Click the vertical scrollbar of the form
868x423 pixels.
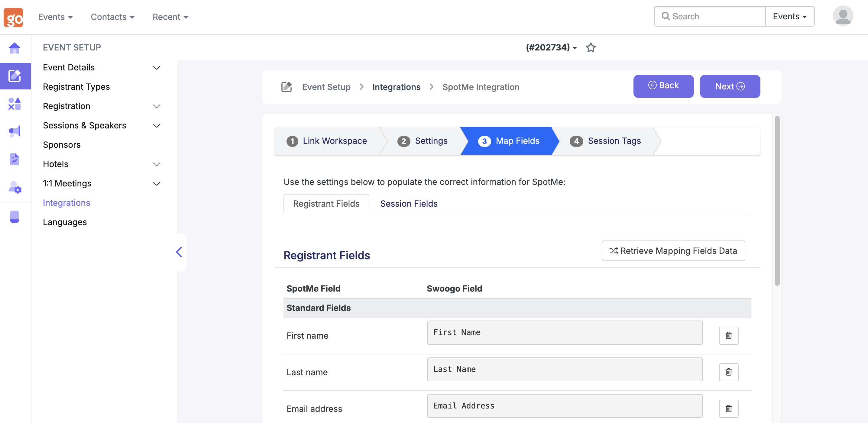777,201
